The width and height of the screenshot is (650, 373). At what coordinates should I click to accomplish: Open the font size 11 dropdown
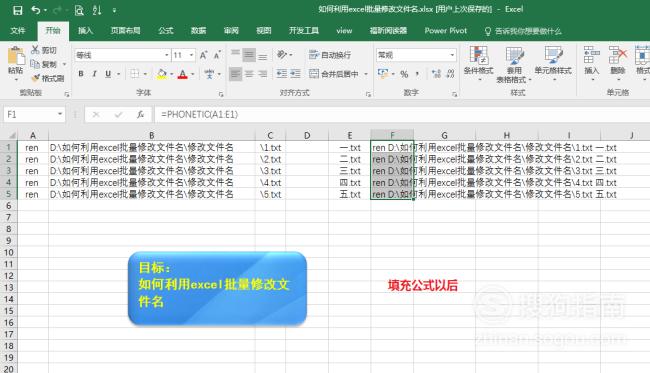192,55
